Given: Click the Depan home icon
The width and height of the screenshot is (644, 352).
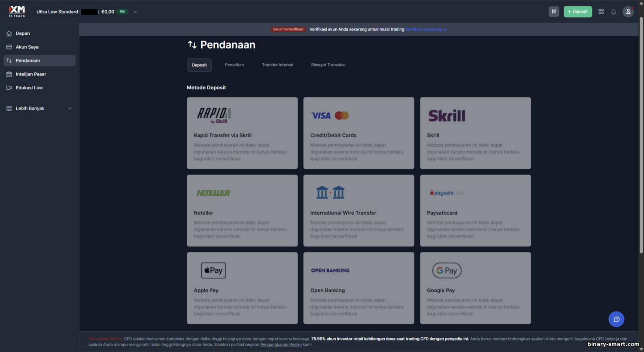Looking at the screenshot, I should pyautogui.click(x=9, y=33).
